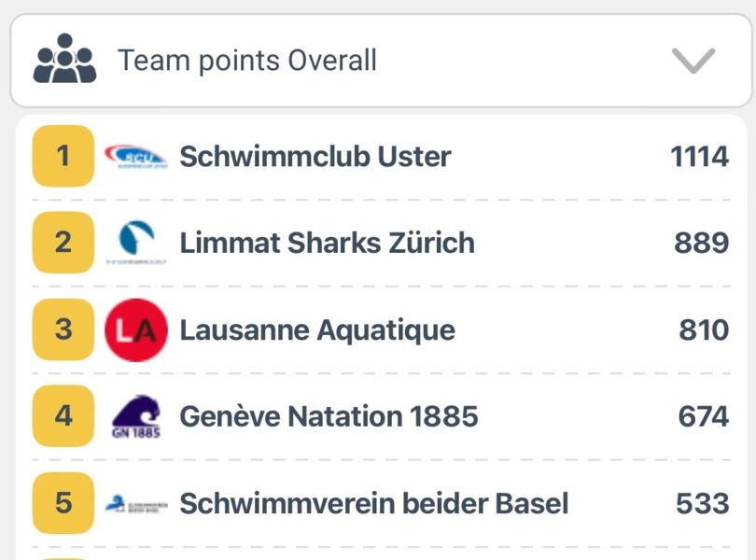Click the Schwimmverein beider Basel logo

pyautogui.click(x=136, y=503)
